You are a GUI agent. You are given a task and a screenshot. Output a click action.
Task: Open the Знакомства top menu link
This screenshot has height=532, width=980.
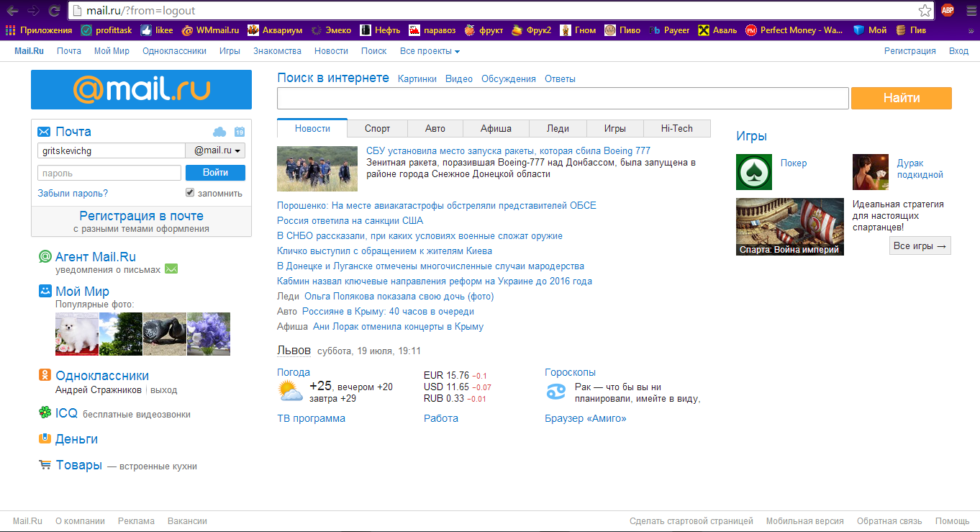277,51
